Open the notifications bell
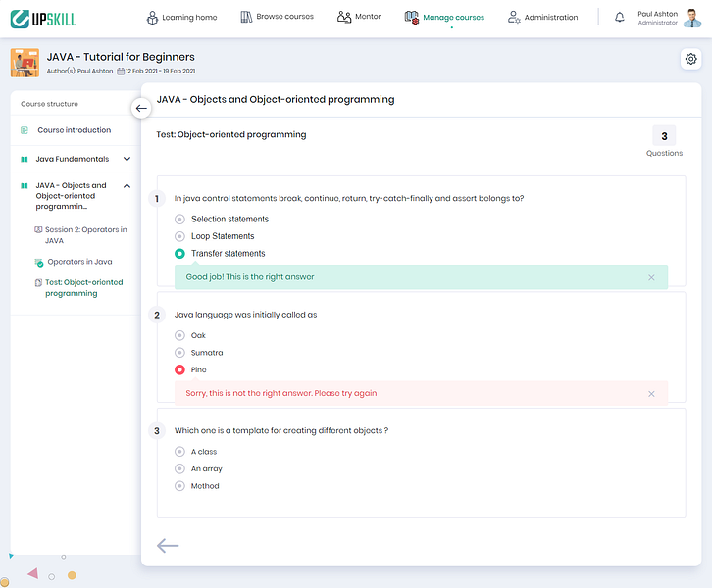712x588 pixels. pyautogui.click(x=620, y=18)
